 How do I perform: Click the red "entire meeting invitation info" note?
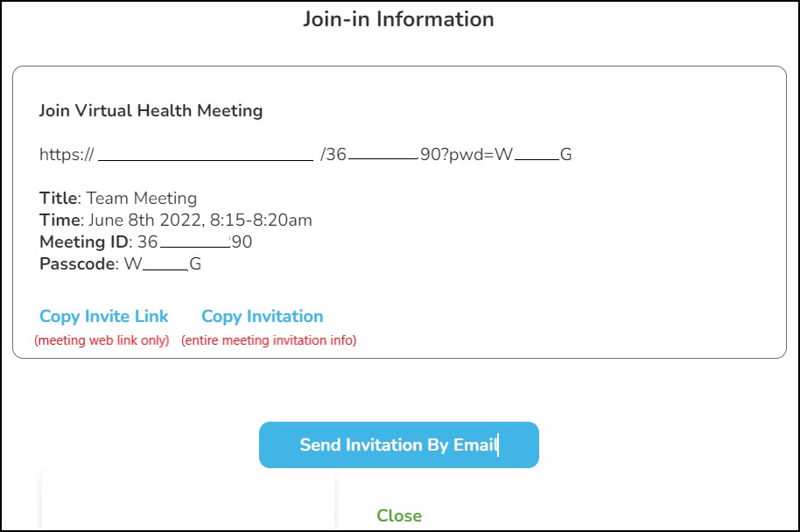[x=269, y=340]
